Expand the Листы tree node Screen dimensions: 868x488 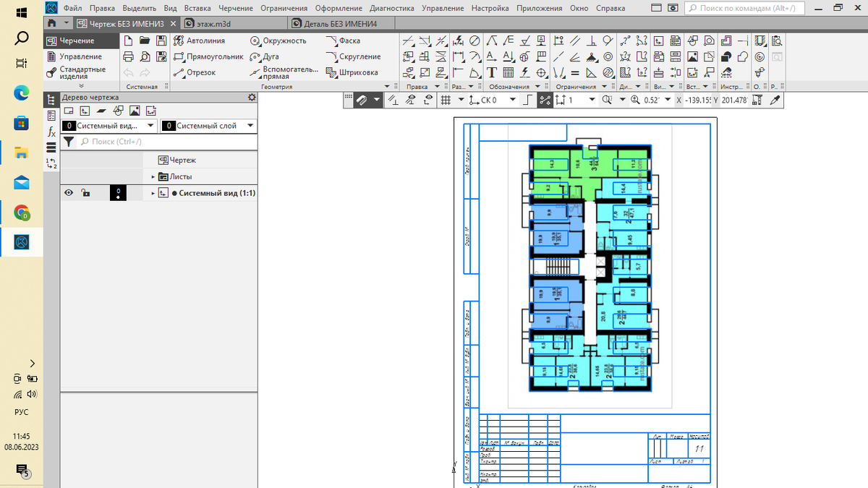[x=153, y=176]
